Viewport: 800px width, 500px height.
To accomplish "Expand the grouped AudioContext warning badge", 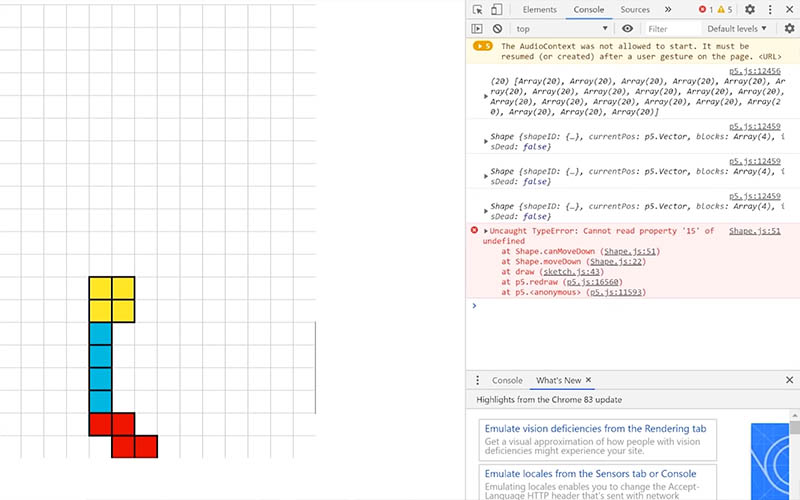I will pos(482,46).
